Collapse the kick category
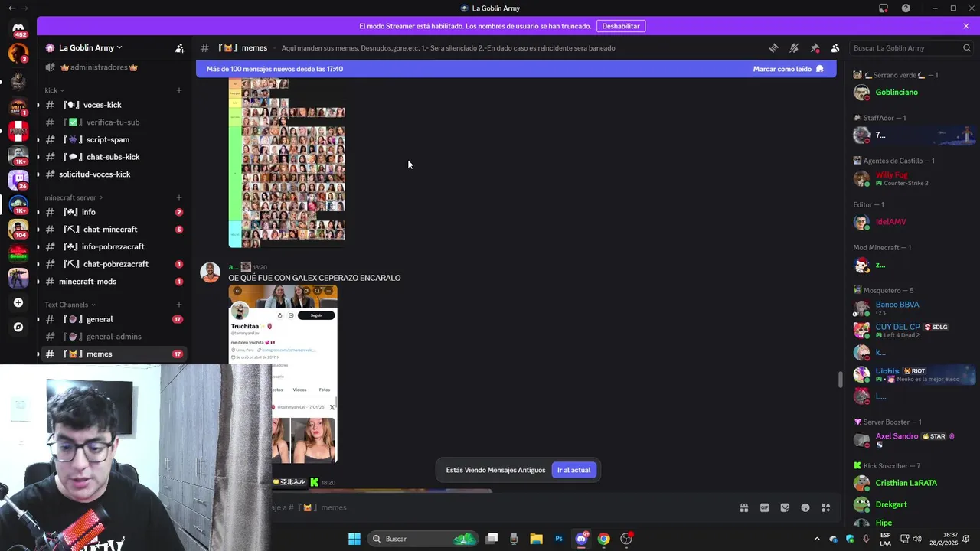 54,90
